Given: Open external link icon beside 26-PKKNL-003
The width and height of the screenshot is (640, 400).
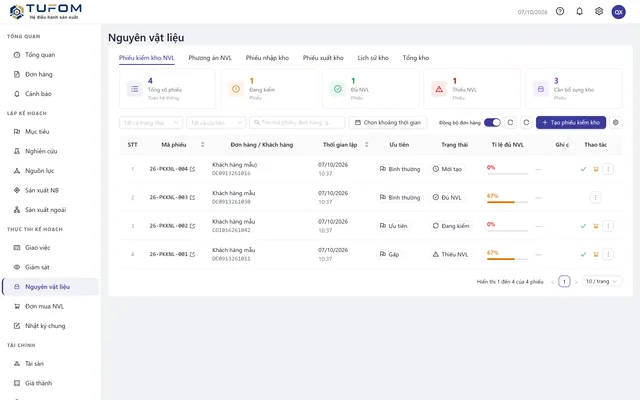Looking at the screenshot, I should (x=192, y=198).
